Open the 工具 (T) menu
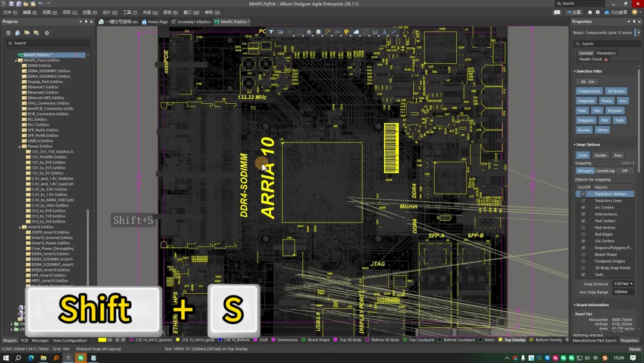644x363 pixels. tap(130, 13)
